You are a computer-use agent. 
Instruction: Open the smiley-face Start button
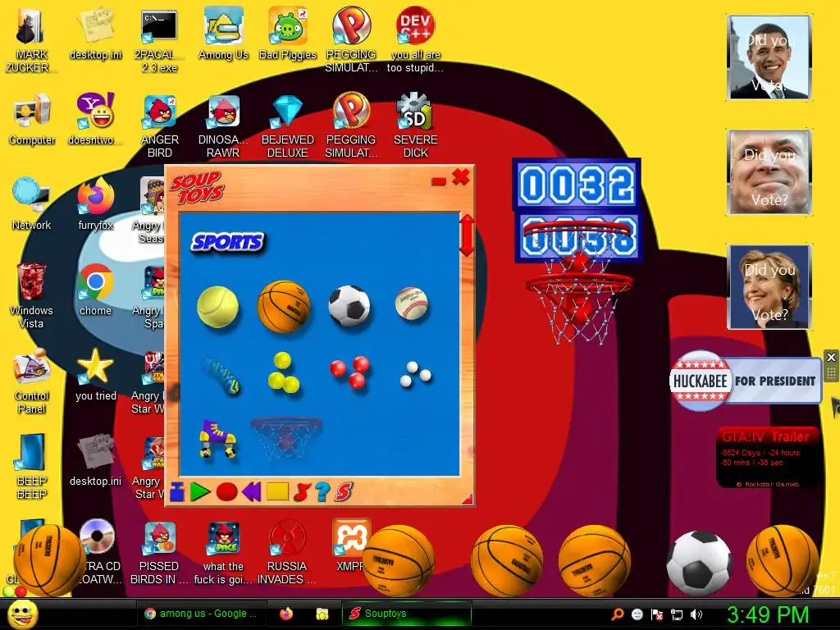tap(22, 614)
